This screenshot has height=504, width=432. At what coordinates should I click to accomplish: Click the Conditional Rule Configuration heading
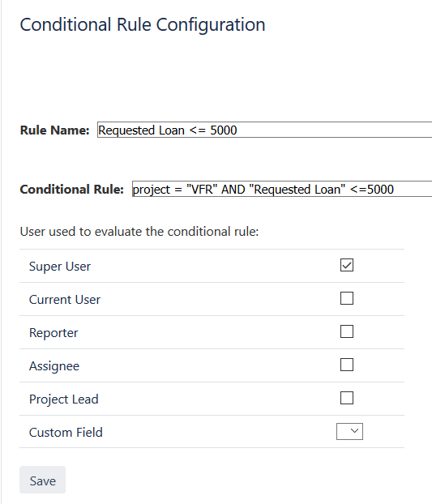(143, 25)
